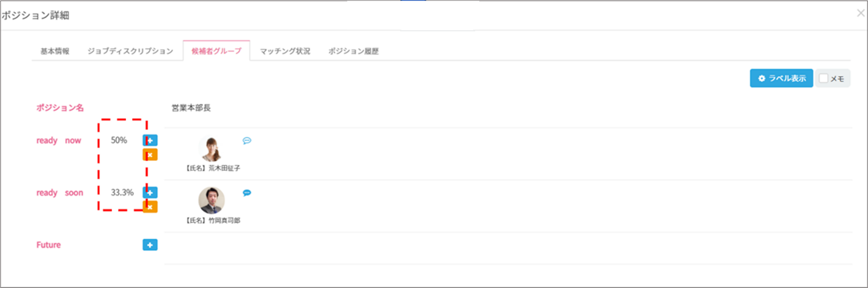Image resolution: width=868 pixels, height=288 pixels.
Task: Enable the メモ checkbox
Action: [823, 78]
